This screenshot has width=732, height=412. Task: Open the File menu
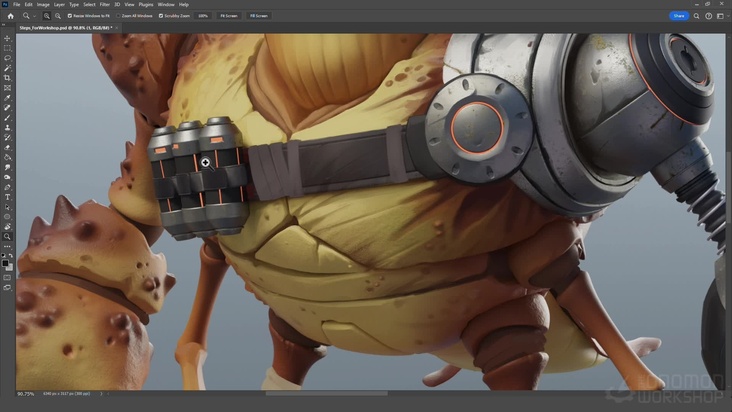tap(16, 4)
